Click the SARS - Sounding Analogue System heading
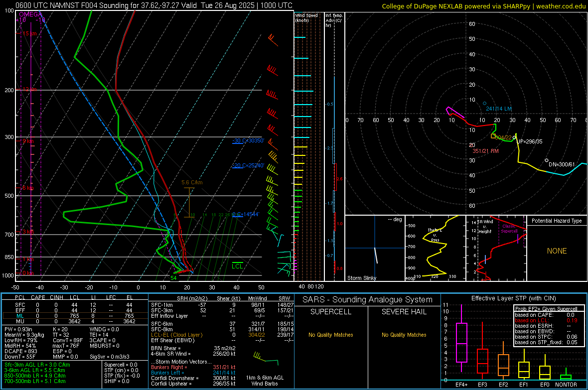 tap(368, 300)
